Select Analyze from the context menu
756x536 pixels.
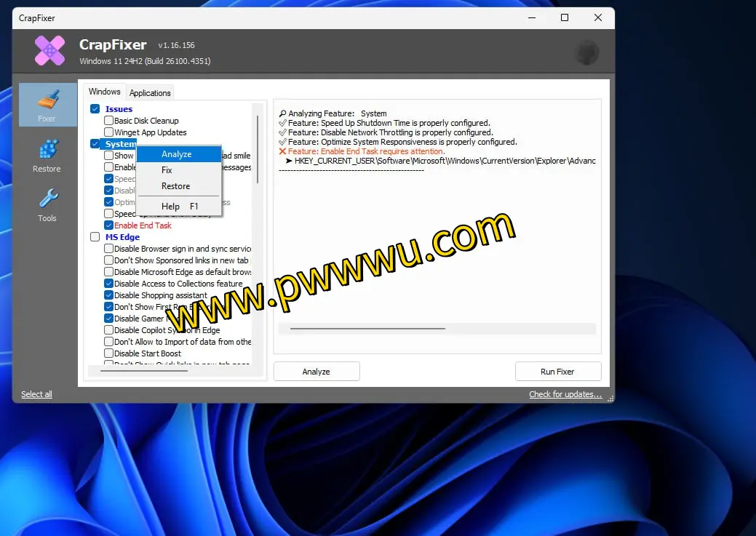click(176, 153)
